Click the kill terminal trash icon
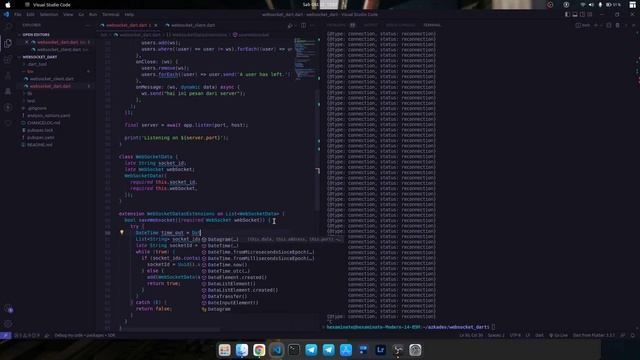 click(617, 25)
